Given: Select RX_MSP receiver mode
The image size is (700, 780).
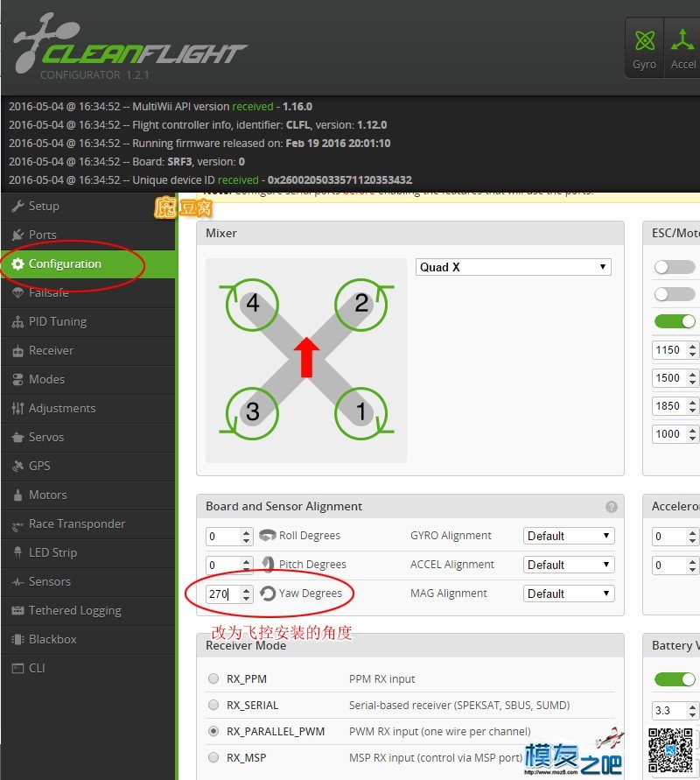Looking at the screenshot, I should 213,757.
